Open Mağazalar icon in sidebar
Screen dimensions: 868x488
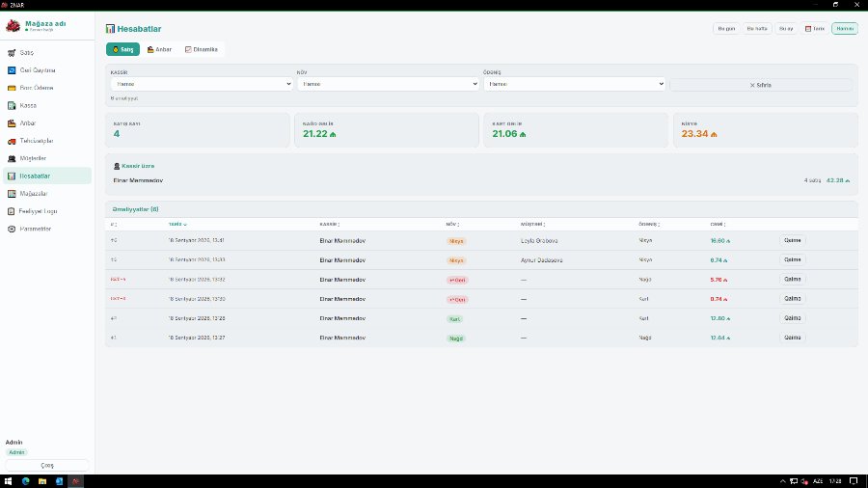tap(11, 194)
